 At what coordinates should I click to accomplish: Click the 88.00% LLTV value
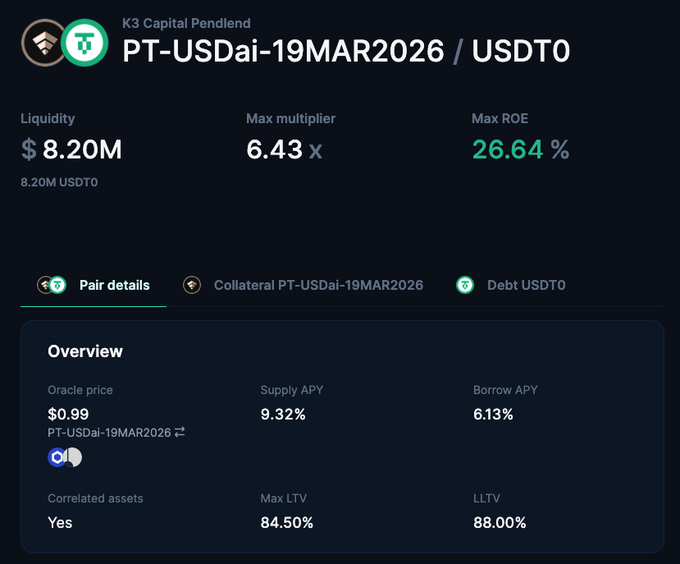click(500, 522)
